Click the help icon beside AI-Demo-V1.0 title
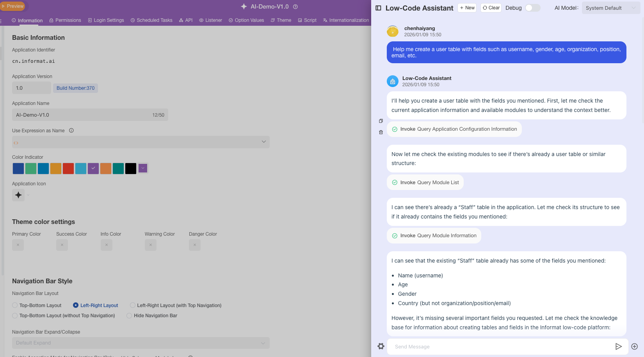Screen dimensions: 644x357 [x=295, y=7]
